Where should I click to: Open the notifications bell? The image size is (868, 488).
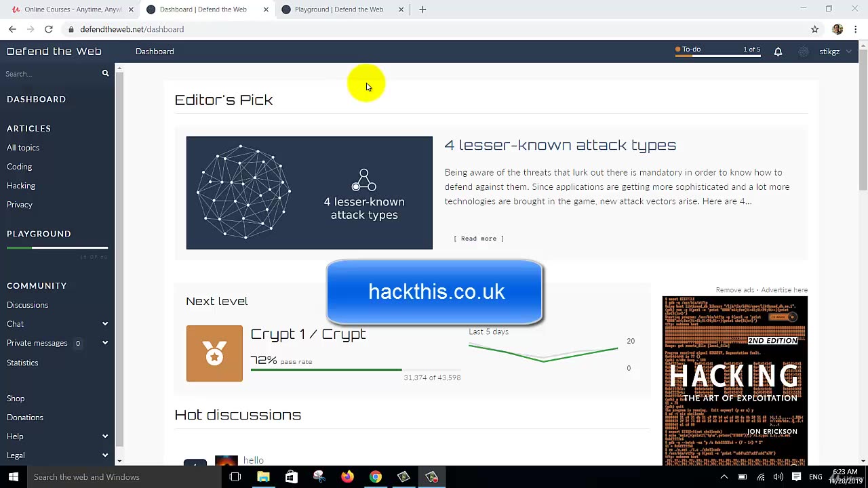click(x=778, y=52)
